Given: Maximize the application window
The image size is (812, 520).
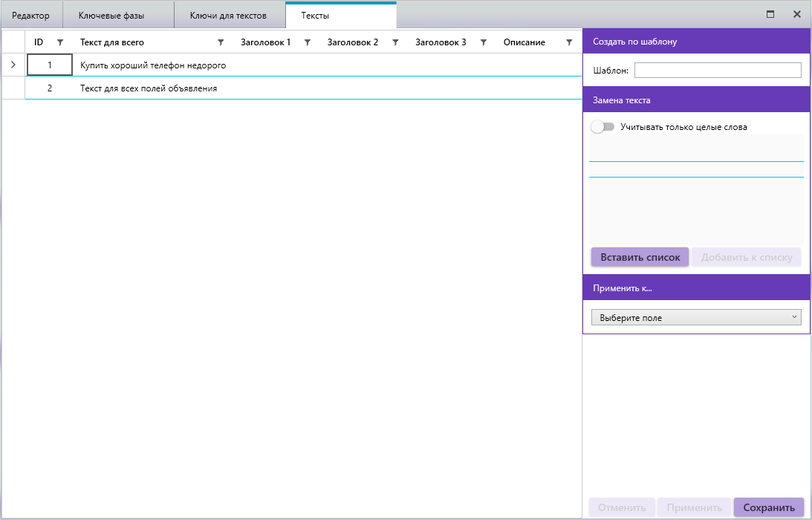Looking at the screenshot, I should click(770, 14).
